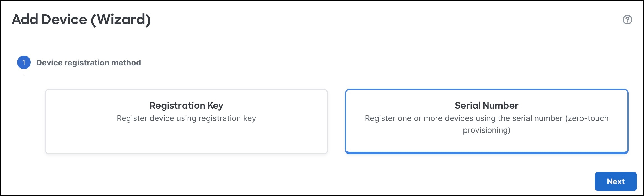
Task: Expand the Device registration method section
Action: (x=88, y=62)
